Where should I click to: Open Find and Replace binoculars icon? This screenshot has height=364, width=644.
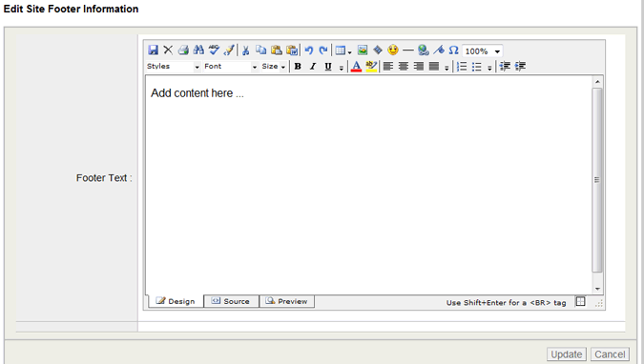pos(198,51)
